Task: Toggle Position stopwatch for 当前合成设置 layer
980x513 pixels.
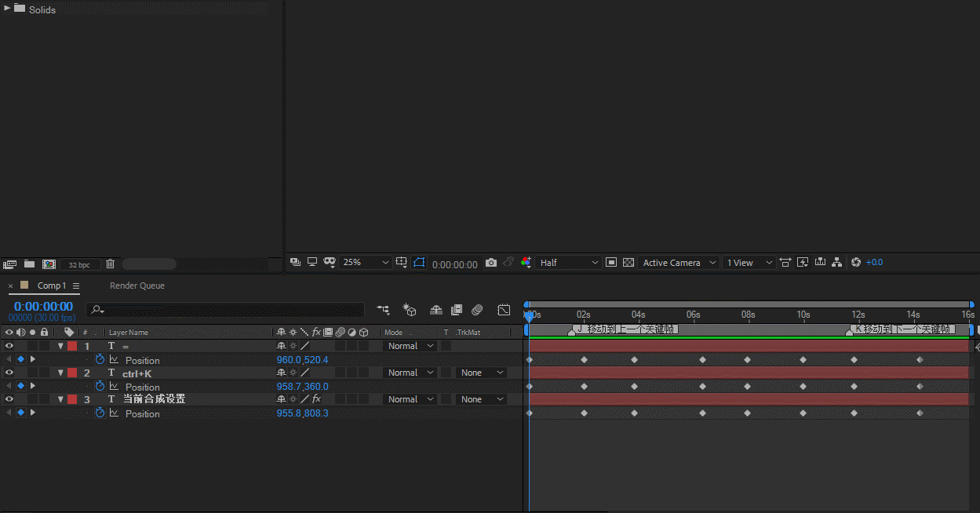Action: point(100,413)
